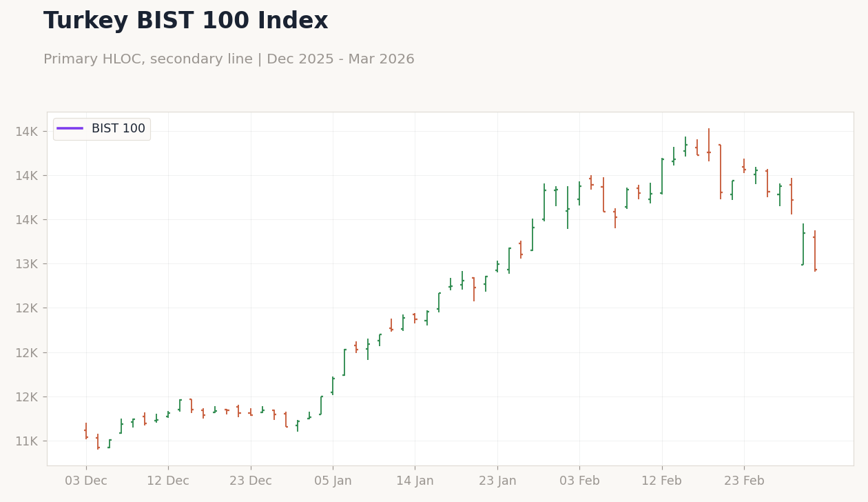Click the chart title Turkey BIST 100 Index
Screen dimensions: 868x502
click(x=186, y=21)
